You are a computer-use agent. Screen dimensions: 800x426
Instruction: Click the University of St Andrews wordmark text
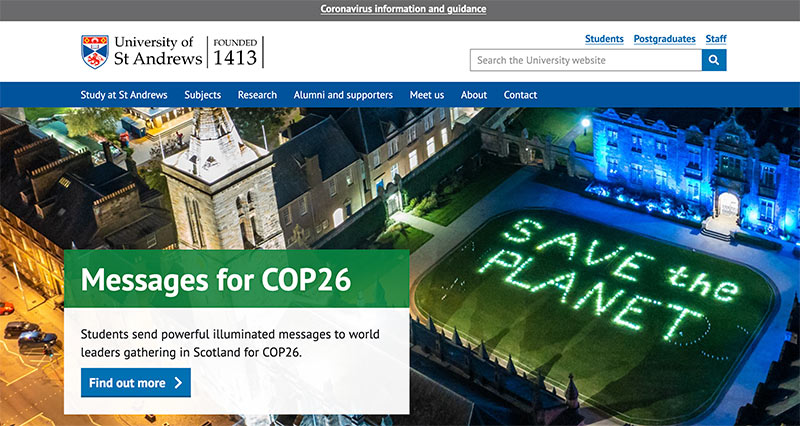(158, 51)
